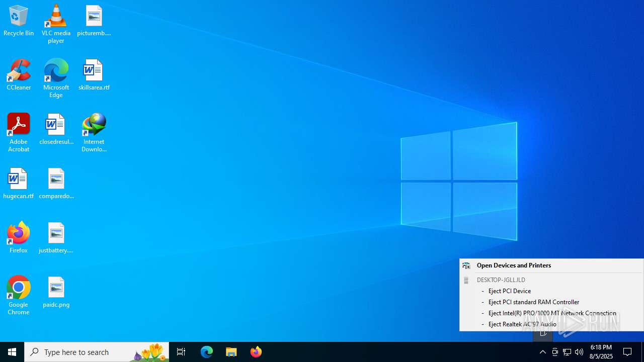Show hidden system tray icons
Viewport: 644px width, 362px height.
pyautogui.click(x=542, y=352)
